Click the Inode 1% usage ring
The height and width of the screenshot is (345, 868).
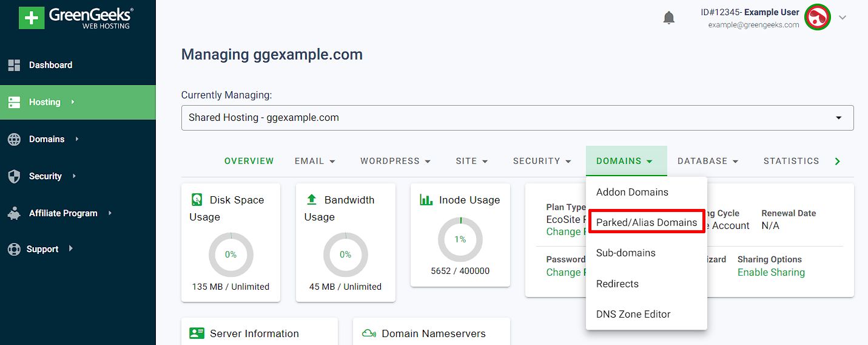460,239
